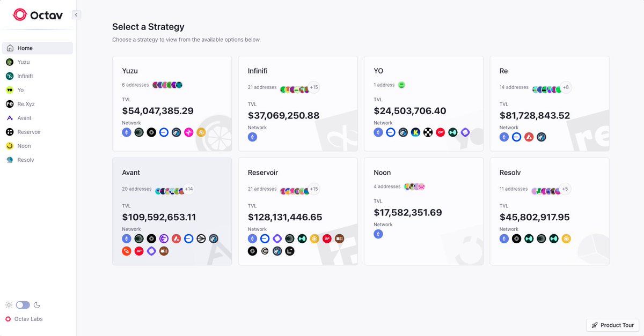Click the Noon sidebar icon
This screenshot has height=336, width=644.
pos(10,146)
